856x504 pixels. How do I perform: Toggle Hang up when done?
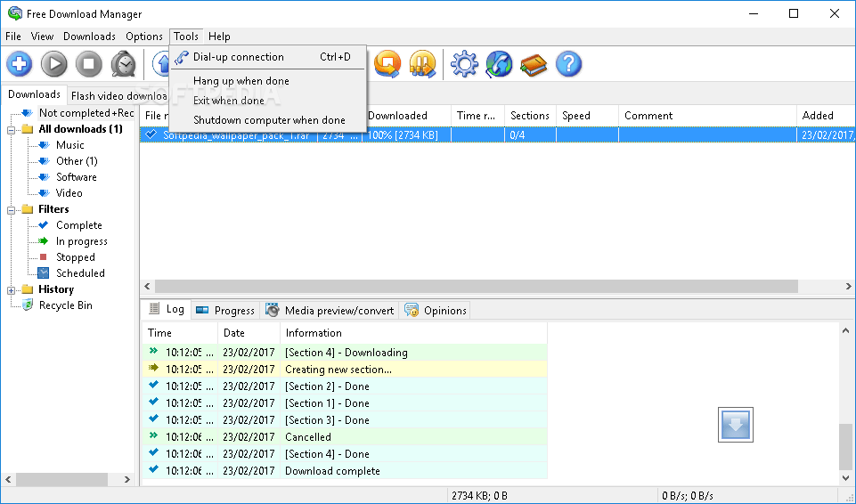pyautogui.click(x=267, y=81)
